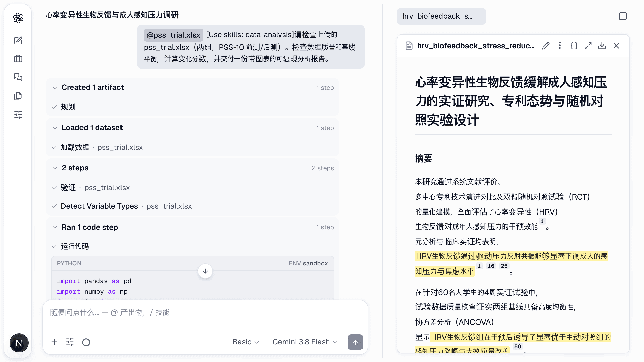Click the @pss_trial.xlsx file mention chip
Screen dimensions: 644x362
point(173,35)
